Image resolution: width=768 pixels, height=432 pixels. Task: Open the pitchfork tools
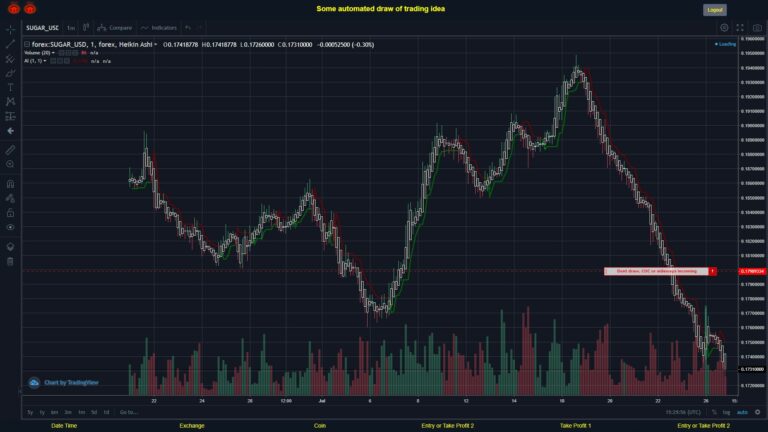[10, 59]
